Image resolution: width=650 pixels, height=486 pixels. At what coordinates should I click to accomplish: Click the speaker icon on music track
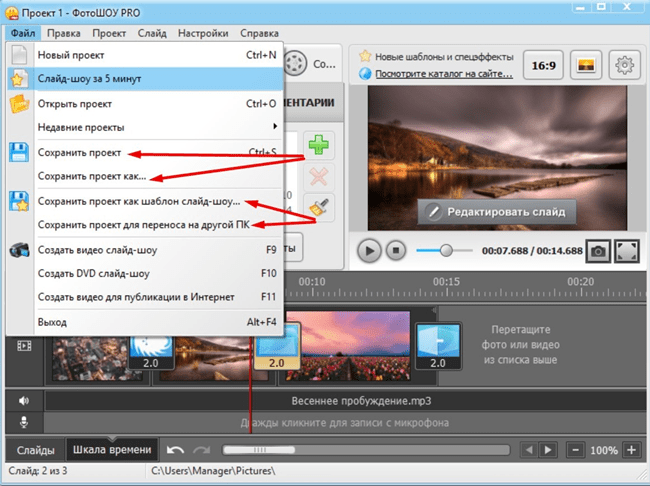(24, 401)
